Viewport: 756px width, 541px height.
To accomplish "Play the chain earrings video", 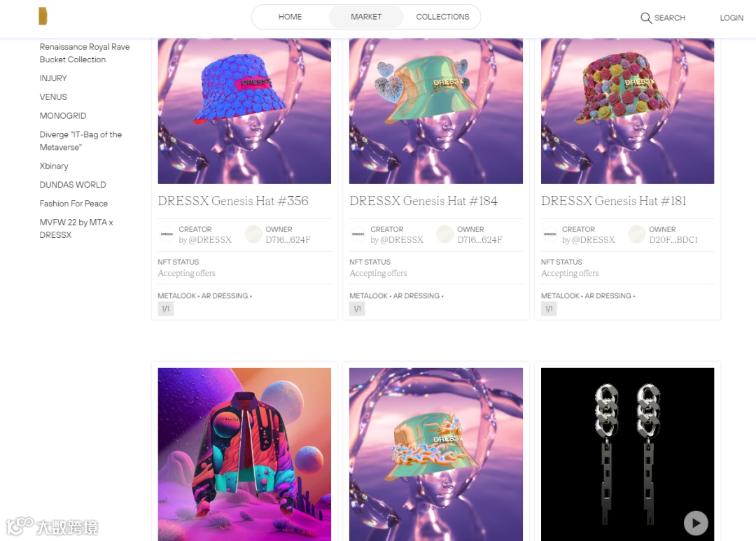I will 696,523.
